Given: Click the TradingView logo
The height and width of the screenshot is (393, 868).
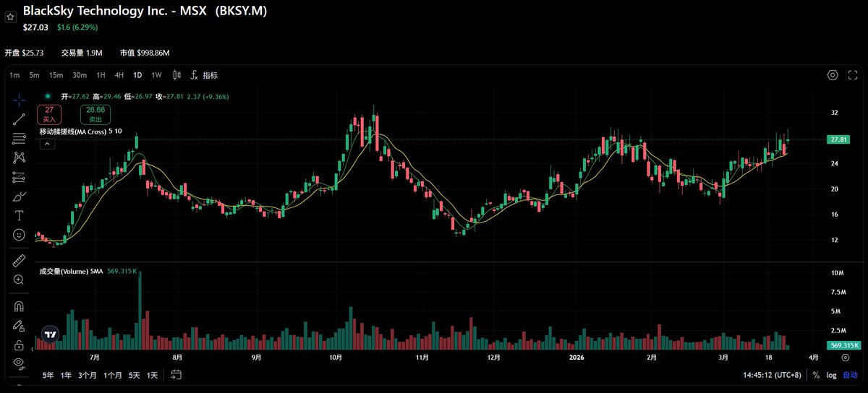Looking at the screenshot, I should coord(49,334).
